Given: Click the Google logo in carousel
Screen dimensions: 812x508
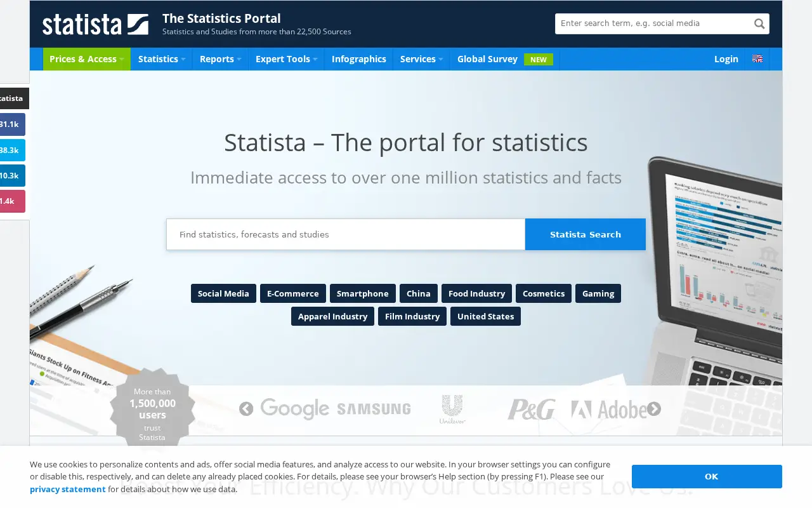Looking at the screenshot, I should (x=295, y=409).
